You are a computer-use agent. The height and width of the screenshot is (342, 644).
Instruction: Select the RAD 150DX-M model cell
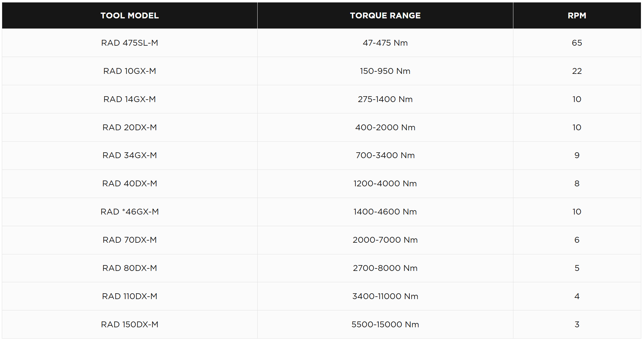130,325
